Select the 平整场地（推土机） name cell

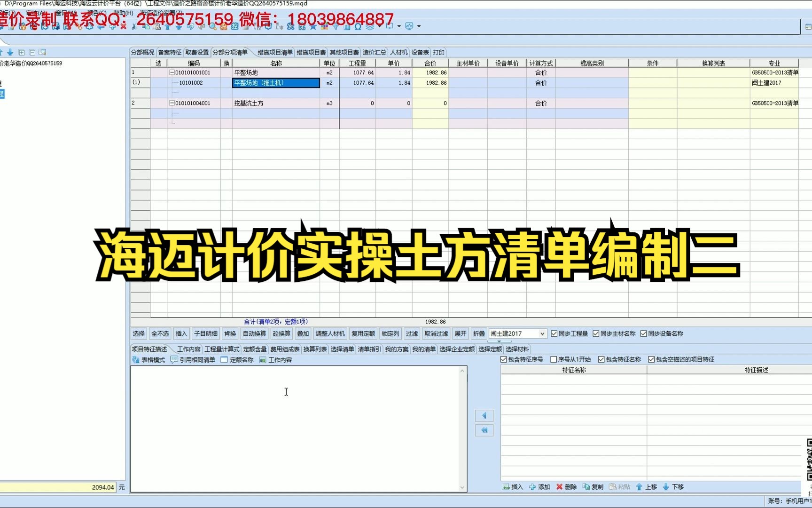276,83
